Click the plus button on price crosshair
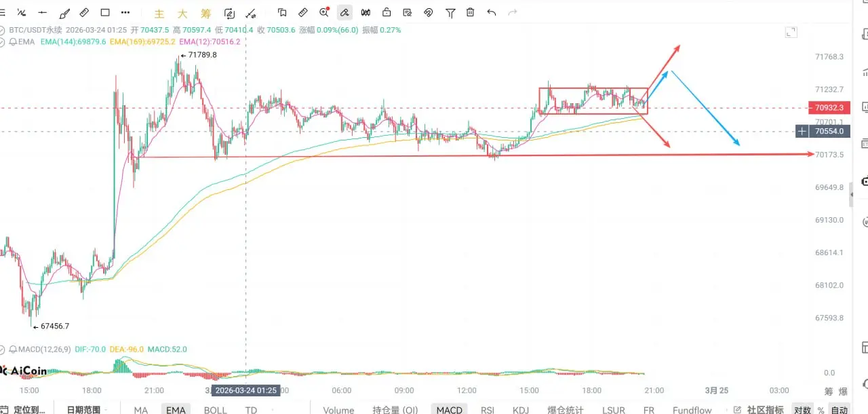 [802, 131]
